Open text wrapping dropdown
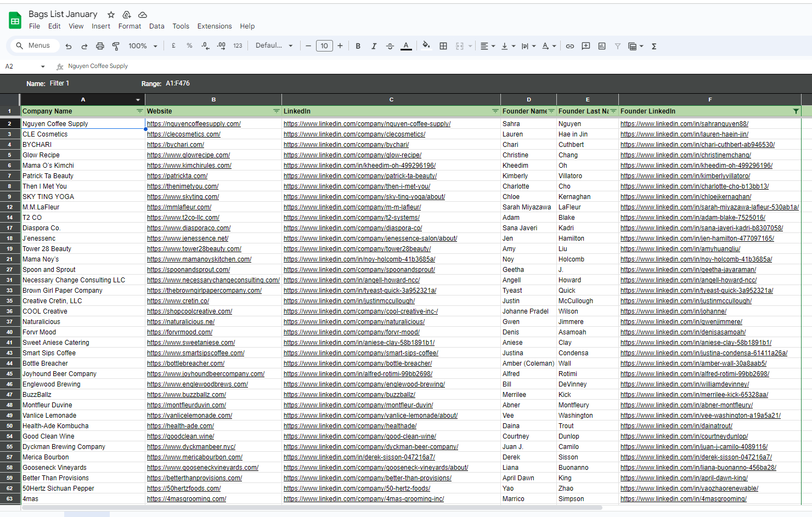The image size is (812, 517). tap(528, 46)
